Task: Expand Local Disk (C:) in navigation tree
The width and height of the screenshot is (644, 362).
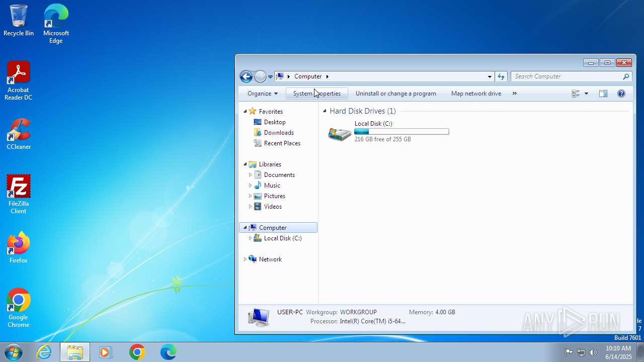Action: click(x=250, y=238)
